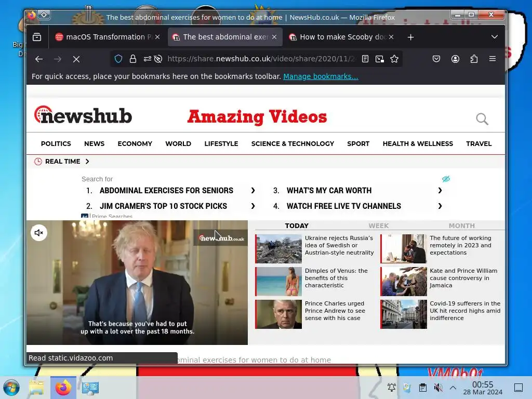The image size is (532, 399).
Task: Open the tracking protection shield panel
Action: [x=118, y=59]
